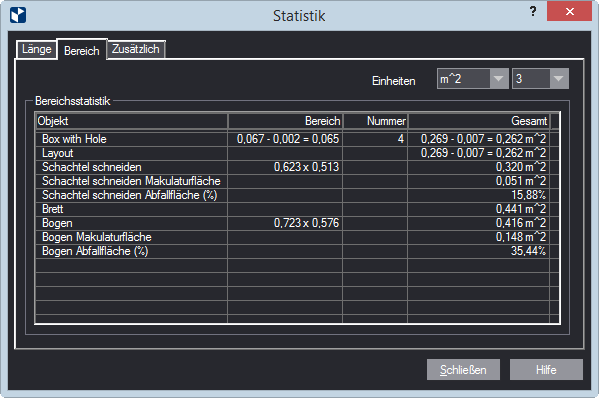Click the Nummer column header
This screenshot has height=398, width=599.
(x=375, y=121)
